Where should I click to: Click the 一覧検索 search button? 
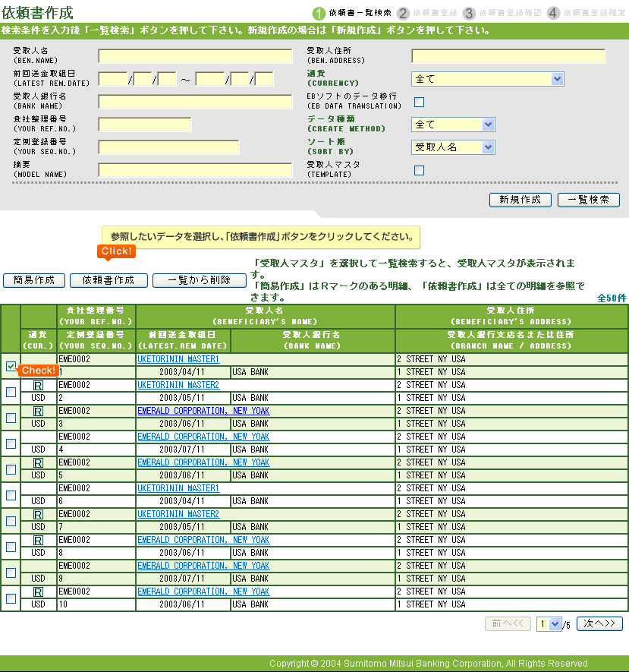tap(588, 200)
